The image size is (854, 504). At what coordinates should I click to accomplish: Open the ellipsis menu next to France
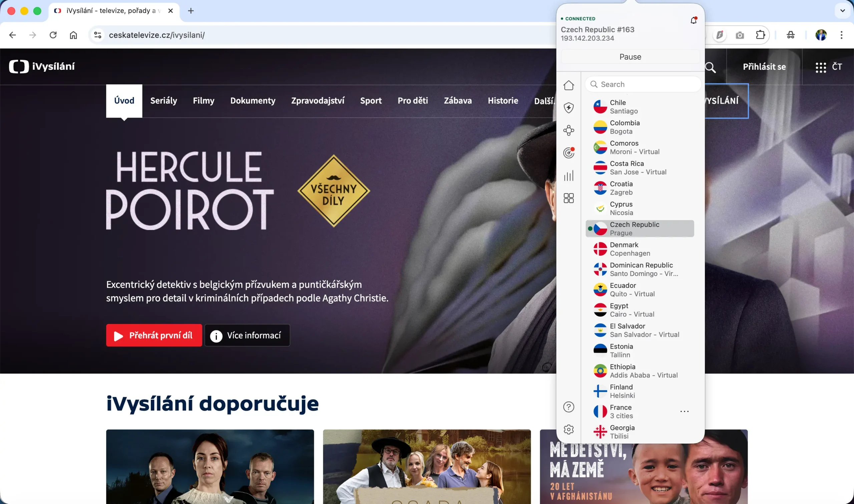coord(685,411)
